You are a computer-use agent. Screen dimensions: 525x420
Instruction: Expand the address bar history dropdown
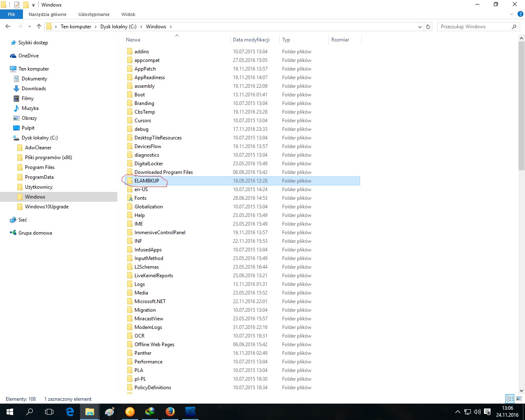coord(420,27)
